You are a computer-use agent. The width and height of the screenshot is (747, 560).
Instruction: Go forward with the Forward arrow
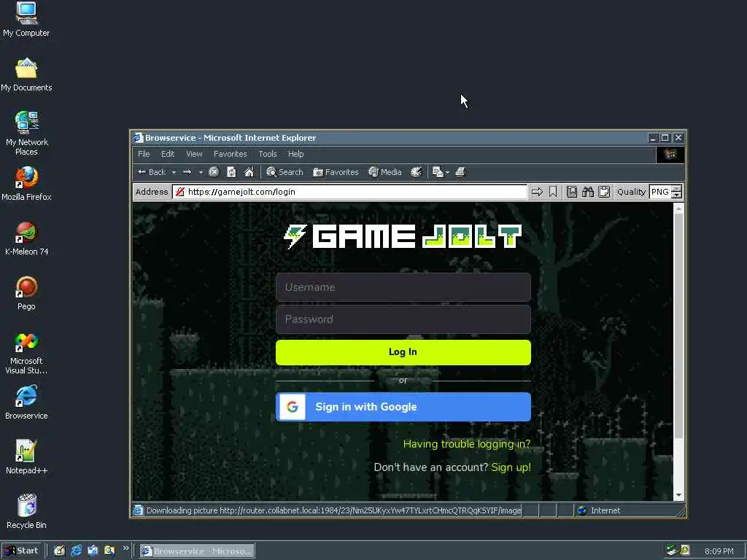click(187, 172)
